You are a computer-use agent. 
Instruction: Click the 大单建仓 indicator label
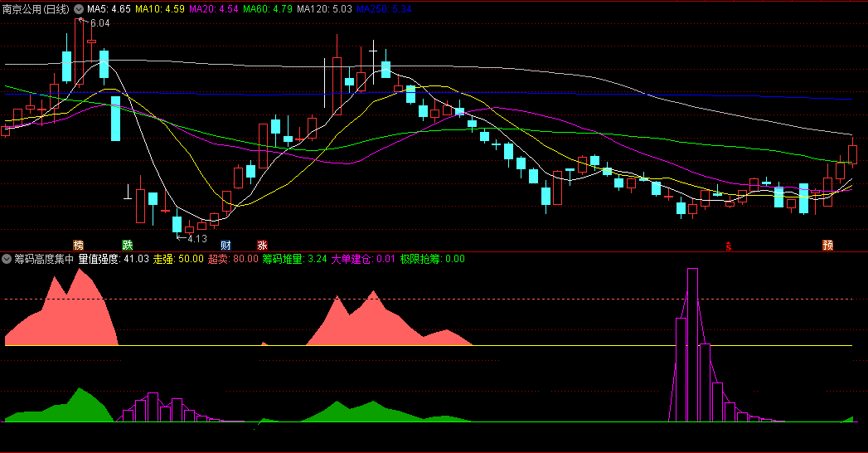click(363, 259)
